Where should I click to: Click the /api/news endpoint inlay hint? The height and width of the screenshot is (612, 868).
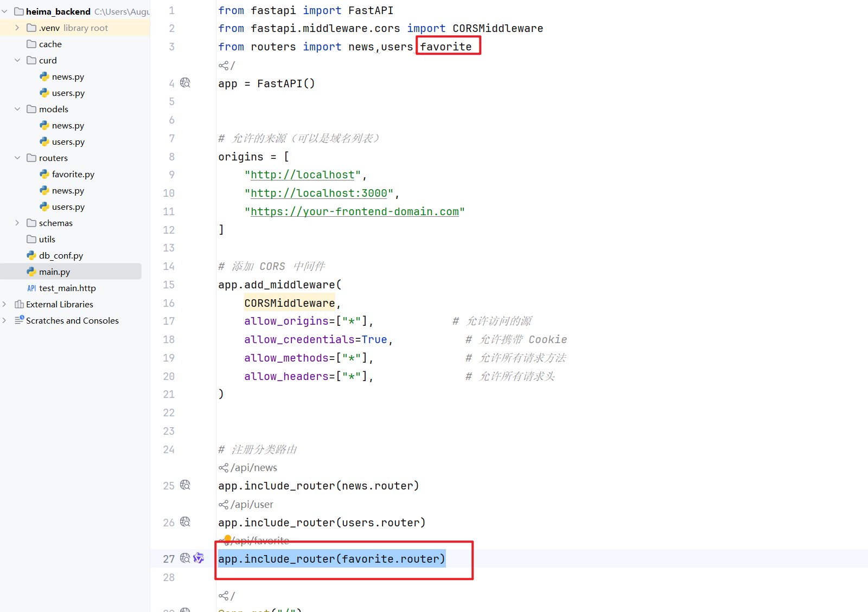coord(253,468)
